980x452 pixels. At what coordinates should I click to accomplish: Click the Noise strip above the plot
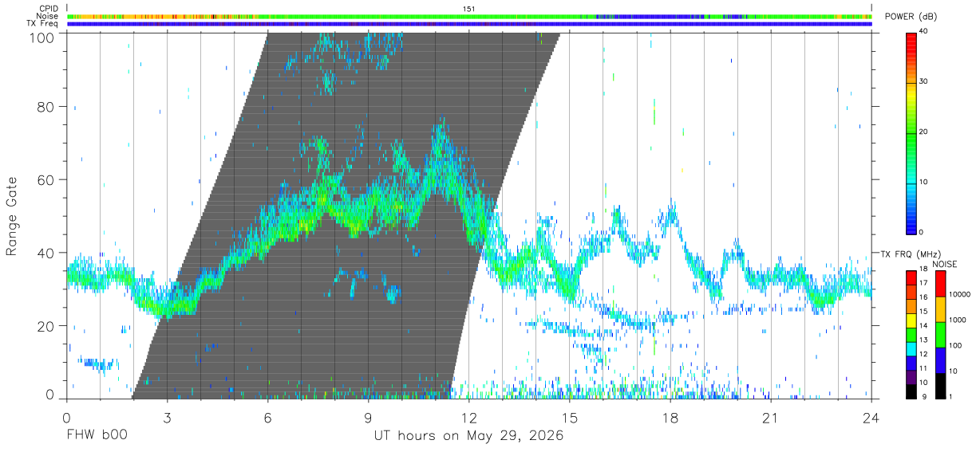pos(469,16)
